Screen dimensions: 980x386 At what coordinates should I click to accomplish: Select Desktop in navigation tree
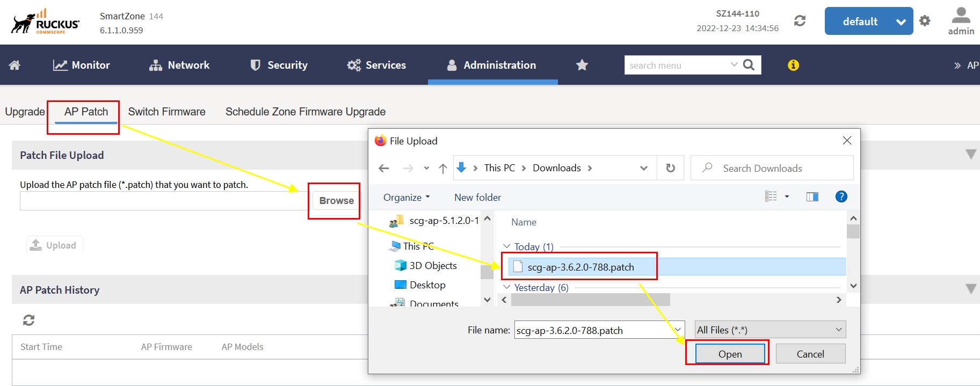pos(420,285)
